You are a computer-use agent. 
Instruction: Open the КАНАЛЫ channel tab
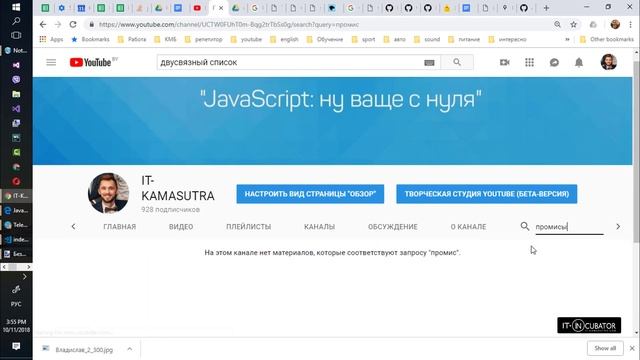pos(320,227)
